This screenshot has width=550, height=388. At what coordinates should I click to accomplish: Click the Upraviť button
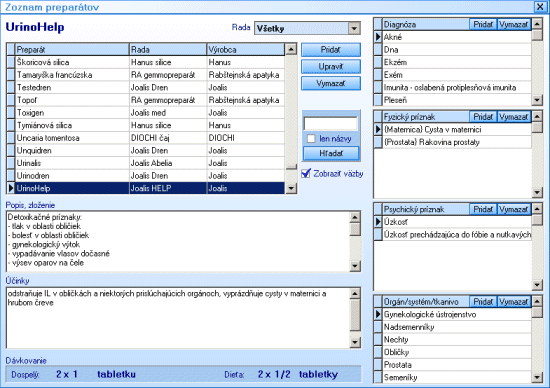point(331,67)
